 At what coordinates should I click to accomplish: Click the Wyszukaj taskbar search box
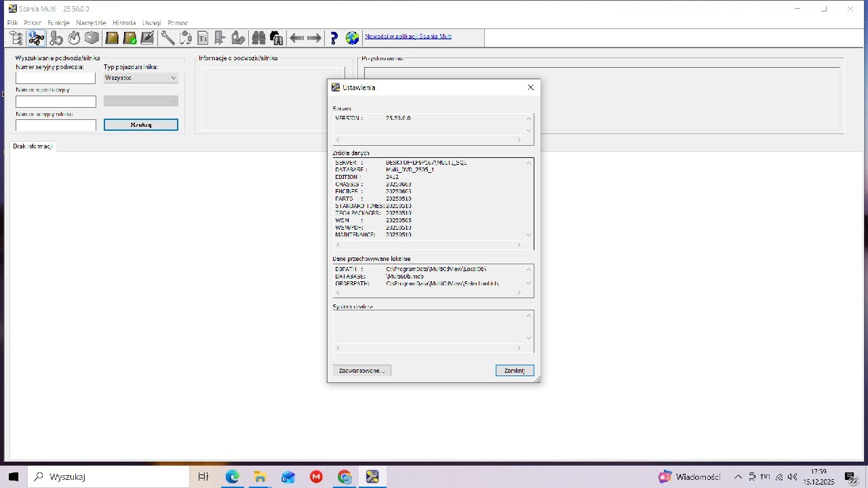coord(108,477)
